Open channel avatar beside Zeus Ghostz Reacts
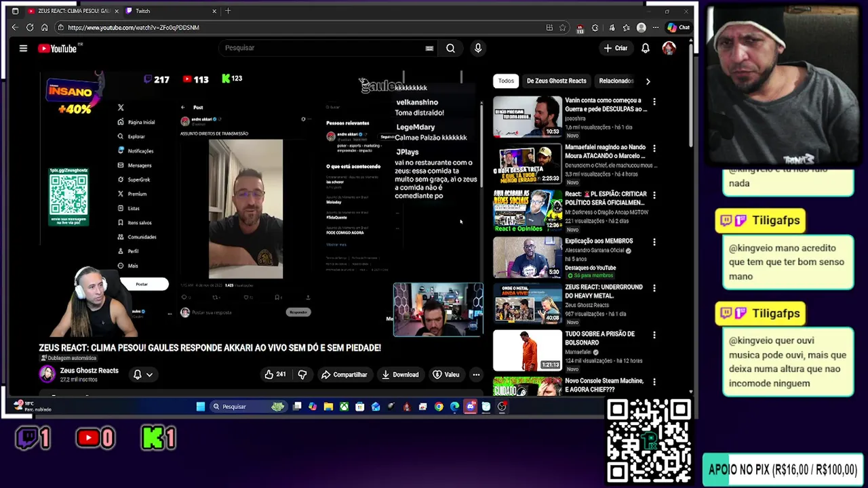 (x=47, y=374)
